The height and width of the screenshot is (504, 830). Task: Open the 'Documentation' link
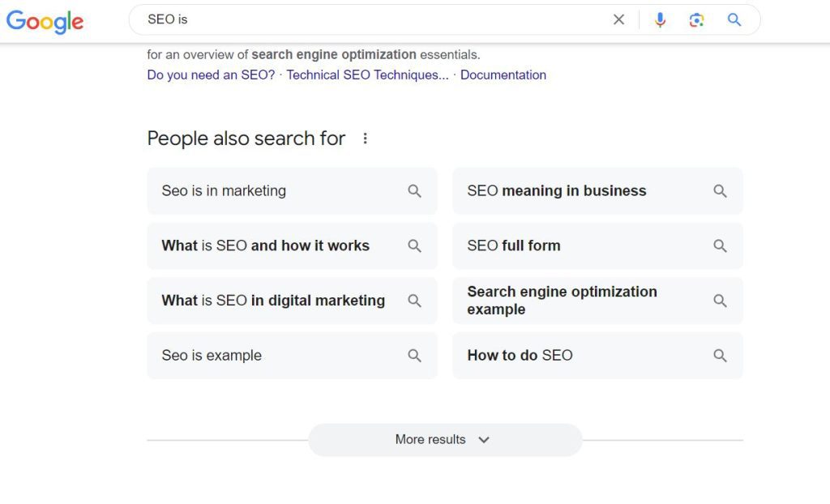[503, 75]
